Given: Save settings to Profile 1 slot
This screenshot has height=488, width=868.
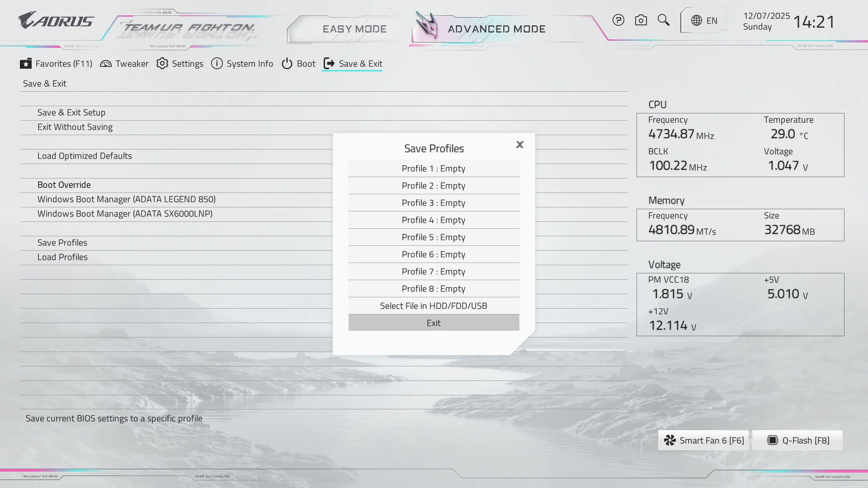Looking at the screenshot, I should pyautogui.click(x=434, y=169).
